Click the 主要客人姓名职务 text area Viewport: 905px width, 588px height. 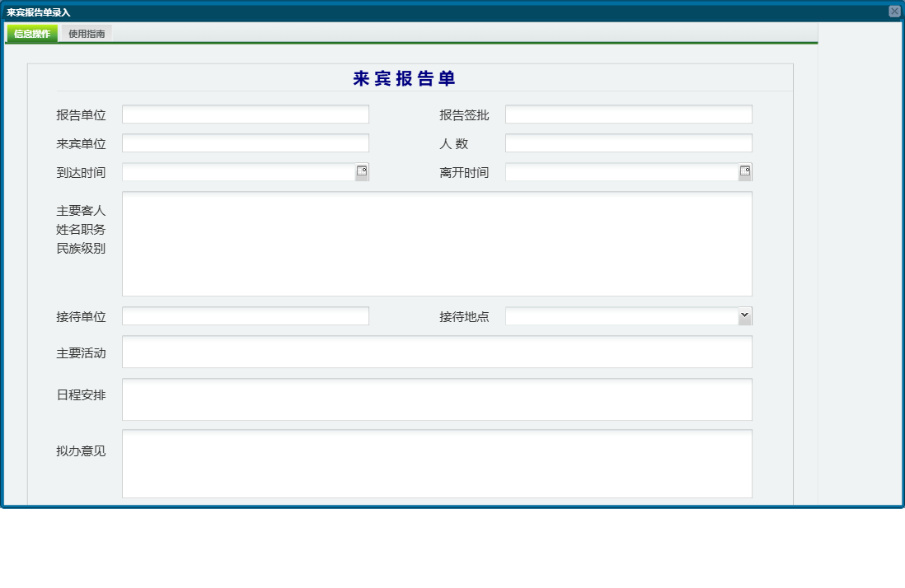point(437,244)
